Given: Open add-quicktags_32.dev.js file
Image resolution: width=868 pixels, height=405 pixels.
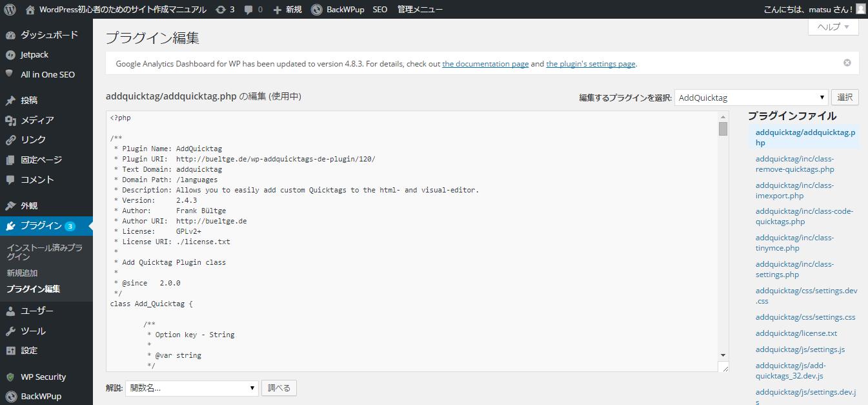Looking at the screenshot, I should [x=791, y=371].
